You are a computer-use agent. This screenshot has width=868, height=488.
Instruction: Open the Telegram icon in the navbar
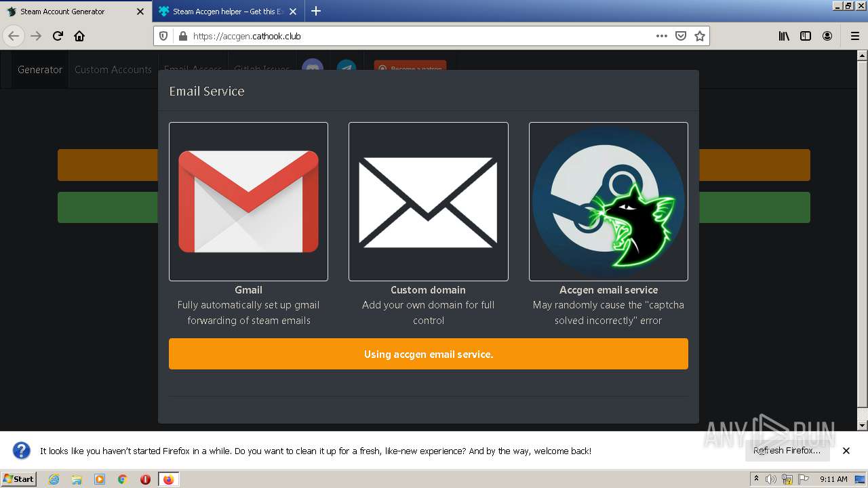347,68
